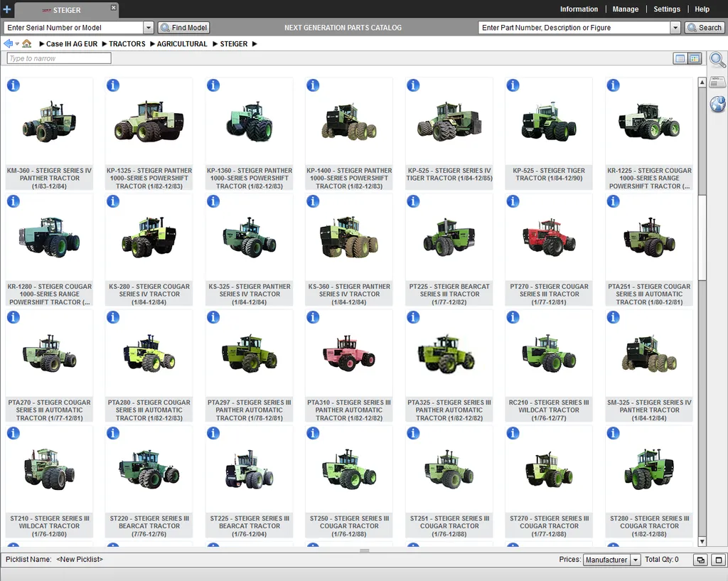728x581 pixels.
Task: Focus the Enter Part Number field
Action: click(x=574, y=28)
